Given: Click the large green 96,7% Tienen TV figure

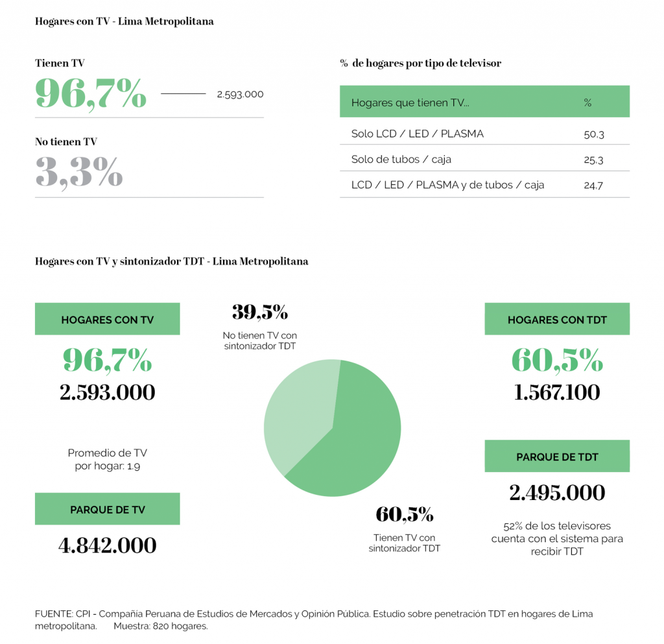Looking at the screenshot, I should point(91,94).
